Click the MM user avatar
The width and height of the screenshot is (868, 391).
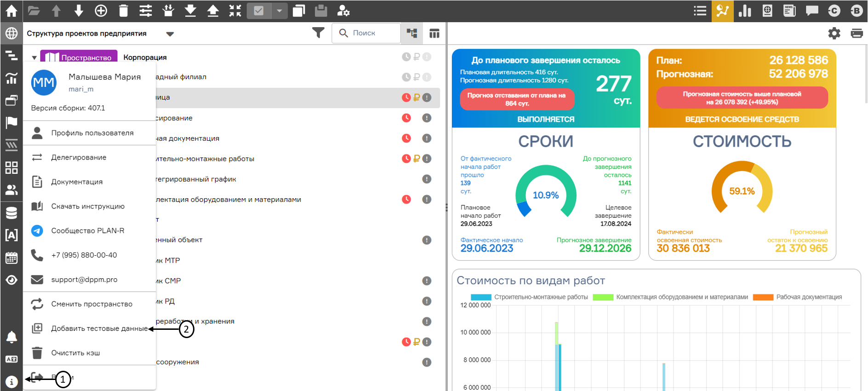tap(44, 83)
